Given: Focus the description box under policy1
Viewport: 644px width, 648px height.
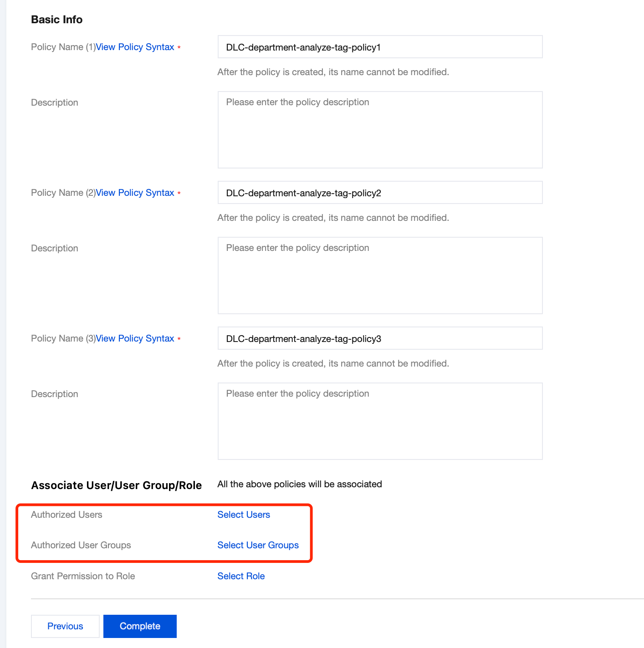Looking at the screenshot, I should [380, 130].
